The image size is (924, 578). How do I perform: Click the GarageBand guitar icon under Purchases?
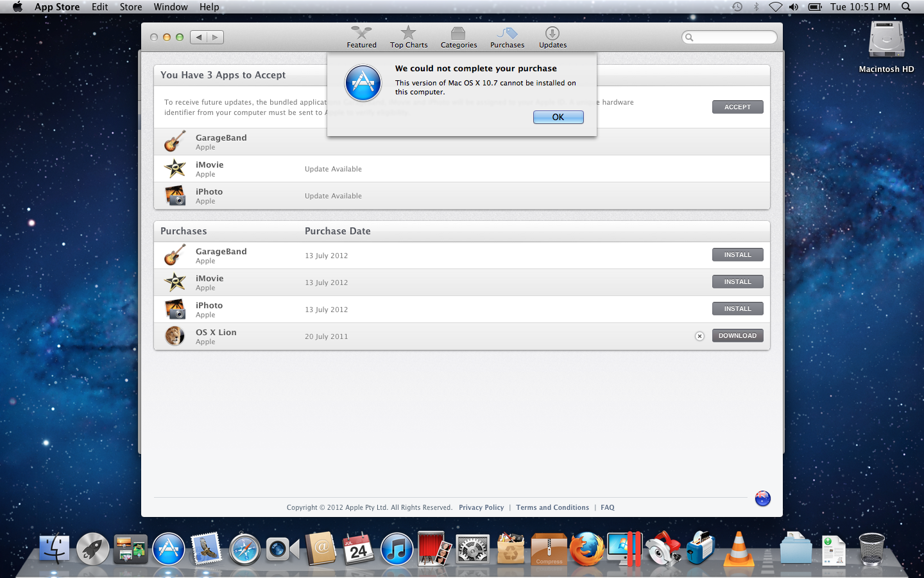175,255
